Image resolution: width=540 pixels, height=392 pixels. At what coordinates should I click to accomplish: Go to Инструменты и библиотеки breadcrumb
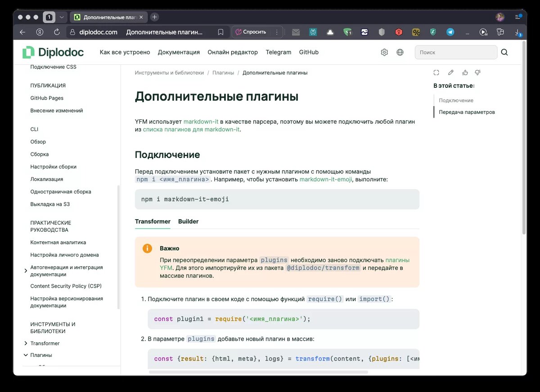click(169, 72)
